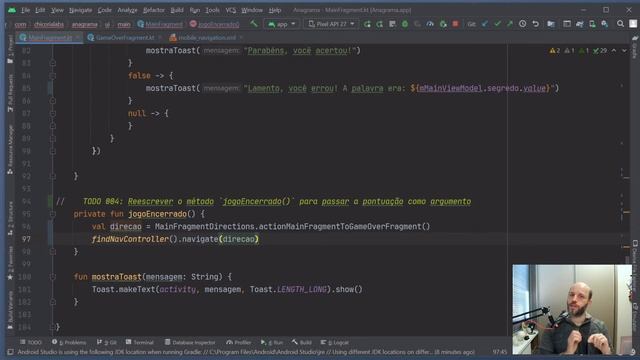Click the tool windows toggle icon in status bar
This screenshot has width=640, height=360.
10,352
